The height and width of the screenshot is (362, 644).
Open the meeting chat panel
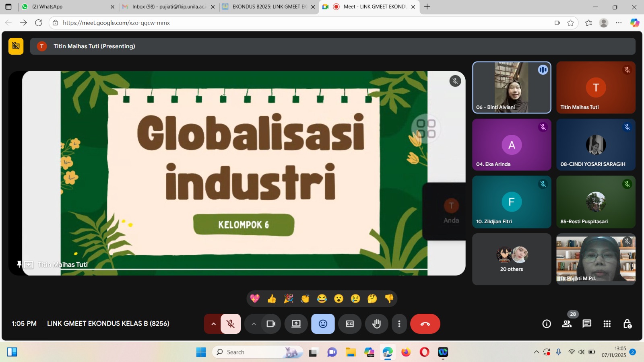pos(587,324)
